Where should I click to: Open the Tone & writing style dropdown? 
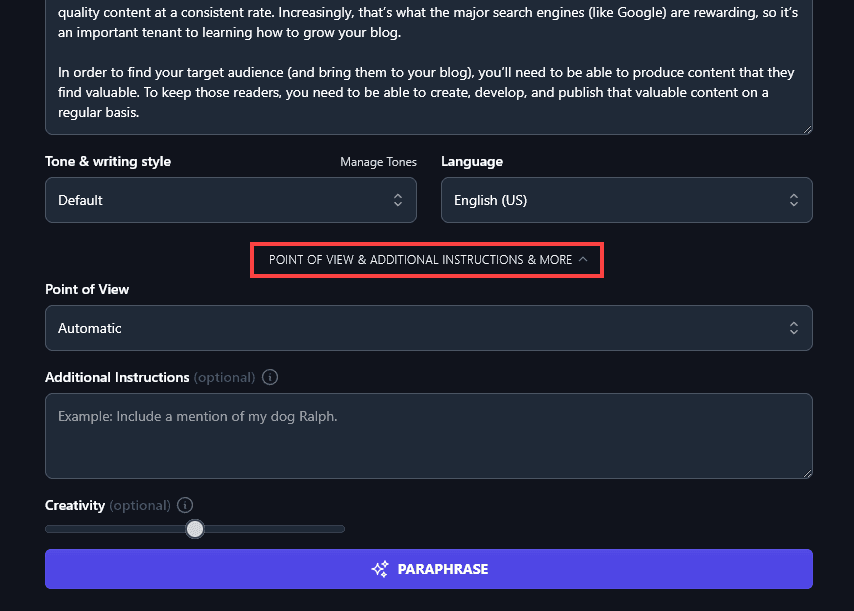(230, 200)
